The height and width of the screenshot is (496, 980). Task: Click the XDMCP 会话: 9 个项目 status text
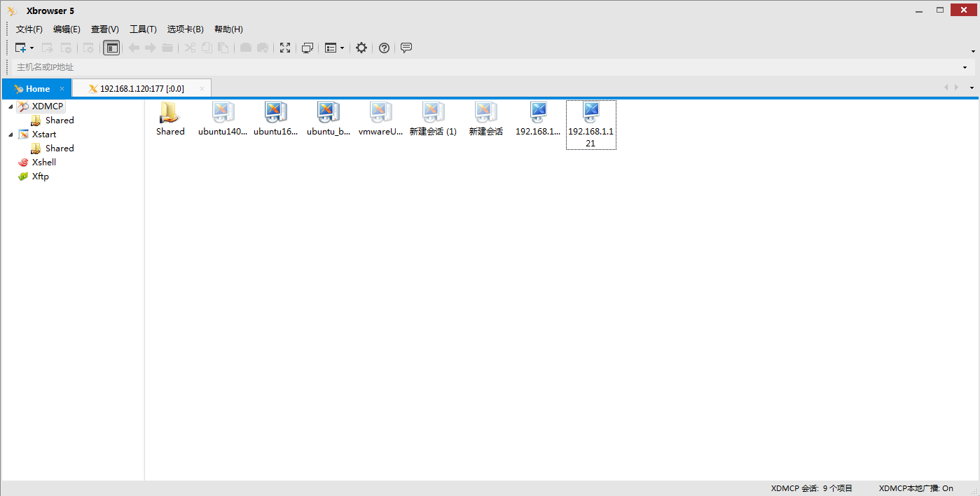[x=811, y=488]
